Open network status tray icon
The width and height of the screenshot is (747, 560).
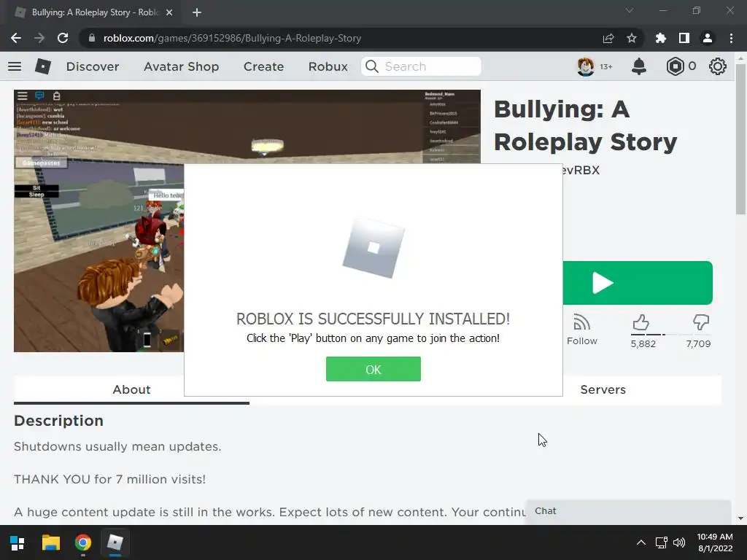[x=661, y=542]
